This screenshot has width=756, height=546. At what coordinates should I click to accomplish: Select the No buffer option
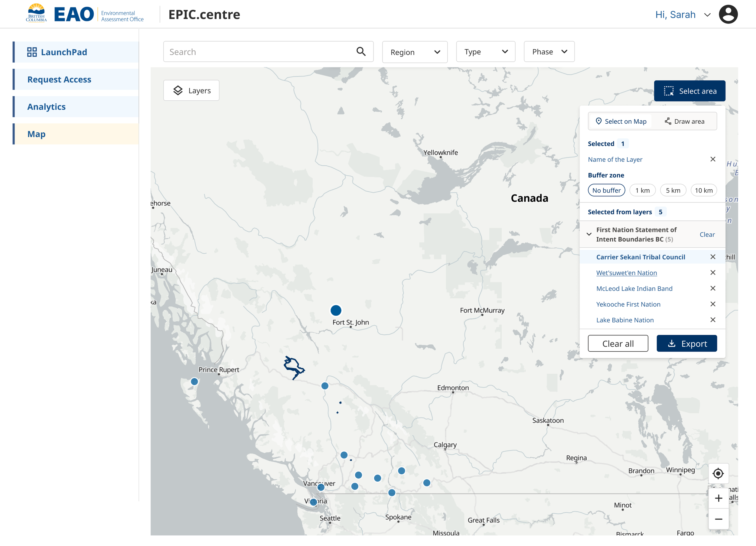tap(606, 190)
